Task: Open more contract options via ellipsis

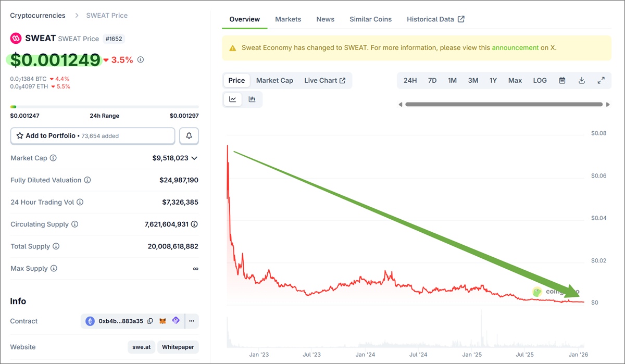Action: [x=192, y=321]
